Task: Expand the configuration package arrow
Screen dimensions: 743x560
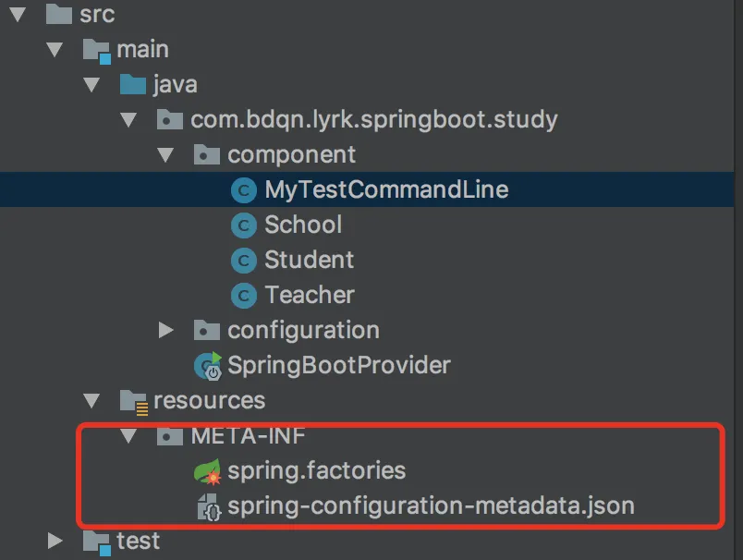Action: point(165,330)
